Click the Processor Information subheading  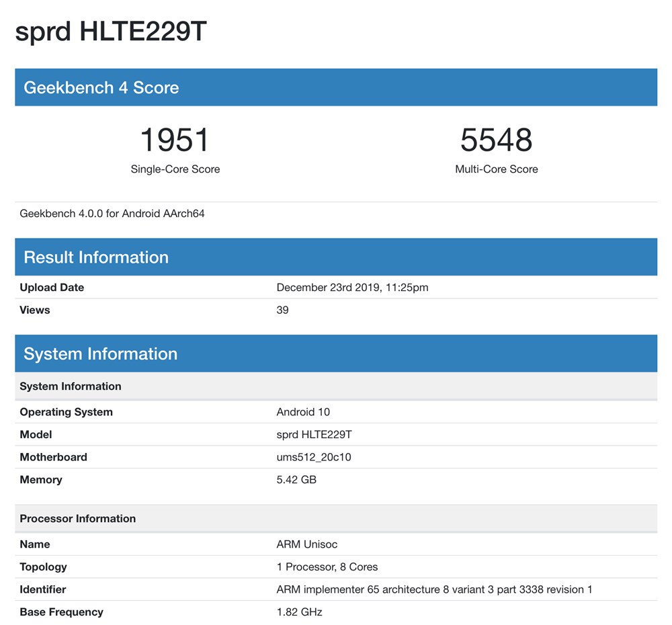[77, 519]
